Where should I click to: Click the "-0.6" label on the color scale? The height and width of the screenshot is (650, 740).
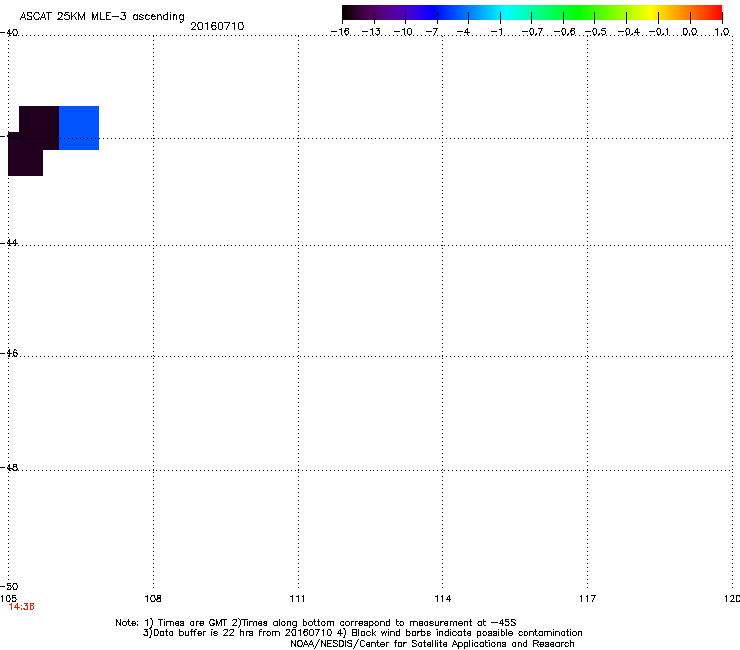coord(564,32)
